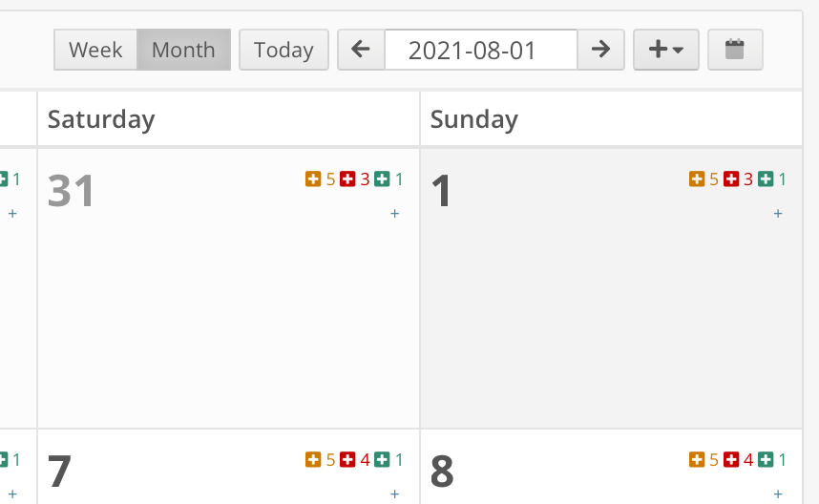Add entry with small plus on Sunday 1
The width and height of the screenshot is (819, 504).
(x=778, y=213)
